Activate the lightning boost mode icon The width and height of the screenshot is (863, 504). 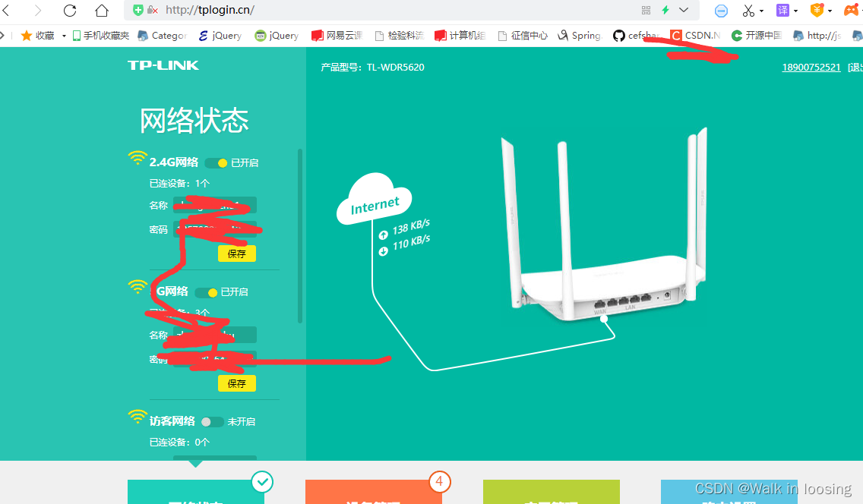click(x=665, y=10)
